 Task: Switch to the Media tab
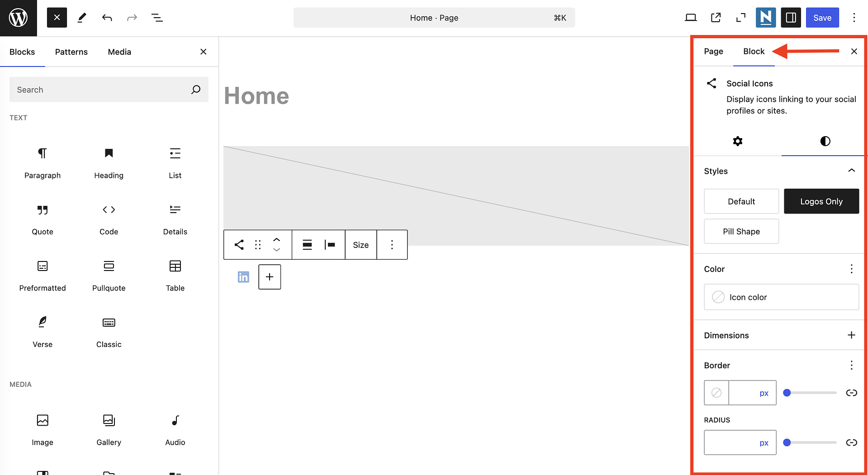tap(119, 52)
